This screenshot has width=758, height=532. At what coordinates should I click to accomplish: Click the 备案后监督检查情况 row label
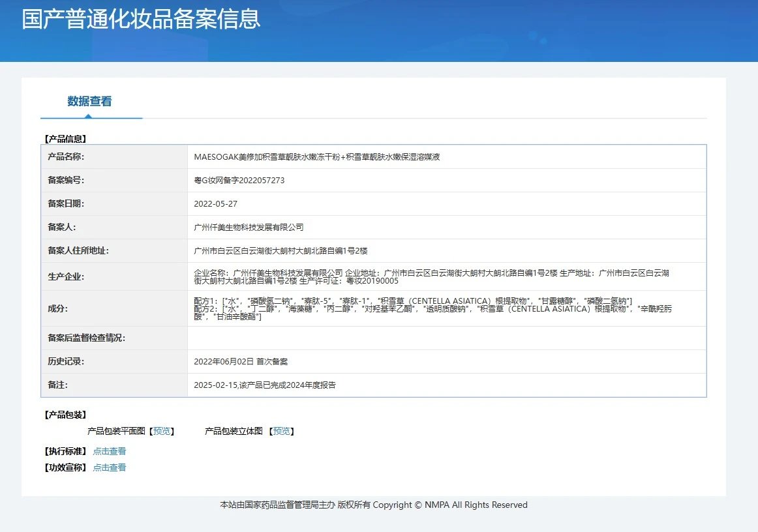tap(87, 338)
